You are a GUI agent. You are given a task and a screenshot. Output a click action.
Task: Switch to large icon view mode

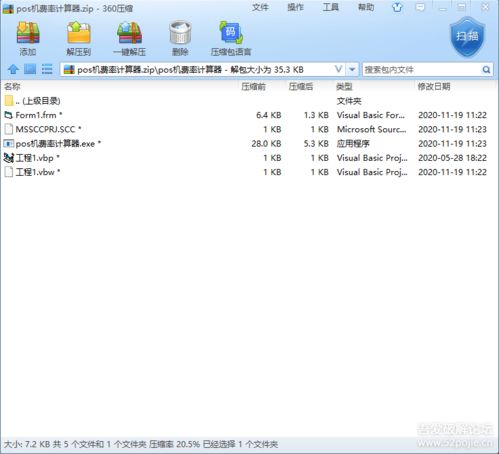tap(30, 69)
